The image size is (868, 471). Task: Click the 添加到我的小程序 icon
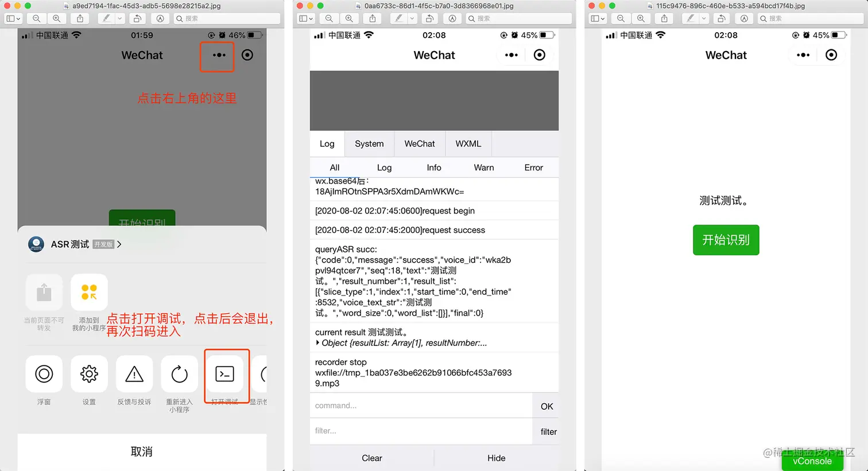point(89,293)
